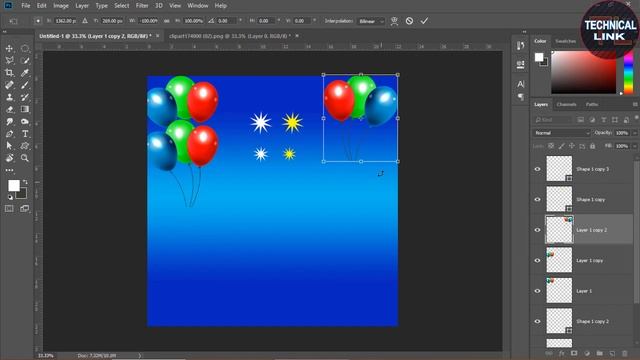This screenshot has height=360, width=640.
Task: Select the Quick Selection tool
Action: click(24, 61)
